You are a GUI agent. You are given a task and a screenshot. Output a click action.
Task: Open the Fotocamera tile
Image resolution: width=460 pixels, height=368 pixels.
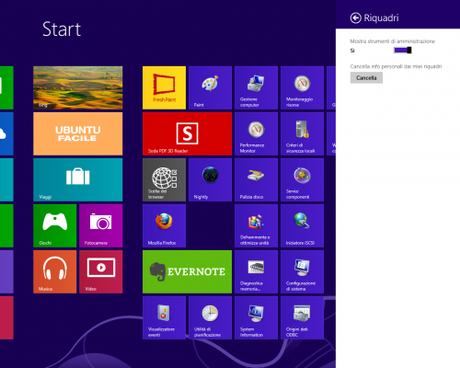pos(101,226)
